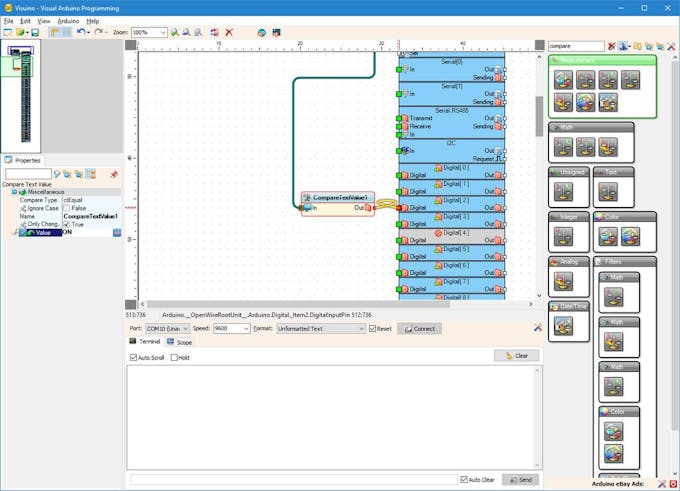Viewport: 680px width, 491px height.
Task: Click the Save icon in the toolbar
Action: (35, 32)
